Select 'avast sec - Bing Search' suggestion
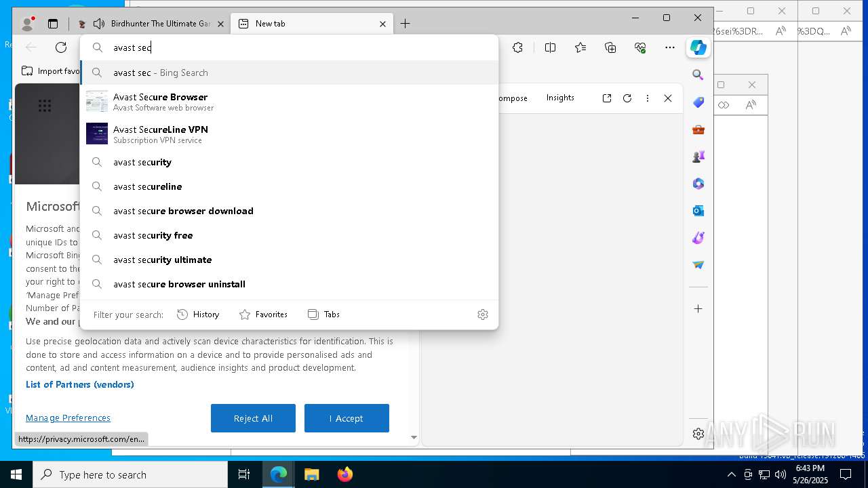868x488 pixels. pos(290,73)
